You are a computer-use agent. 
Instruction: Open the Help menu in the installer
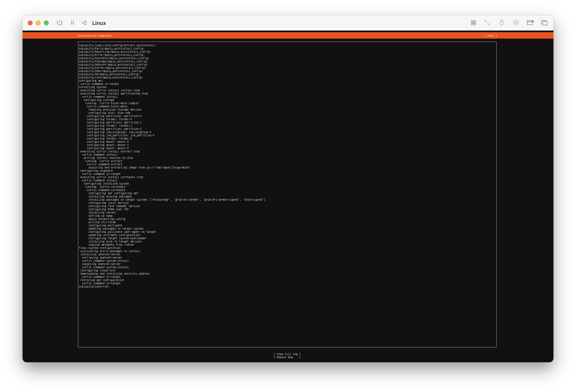(491, 36)
